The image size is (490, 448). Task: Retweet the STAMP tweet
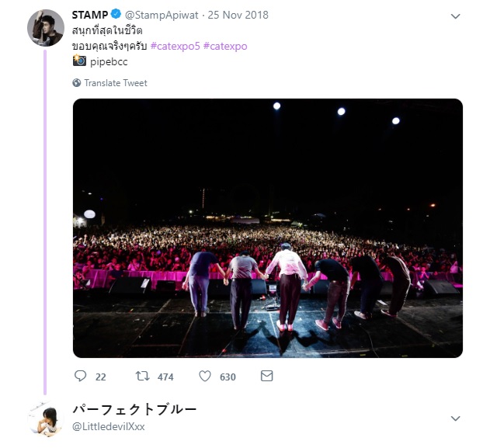click(x=142, y=376)
